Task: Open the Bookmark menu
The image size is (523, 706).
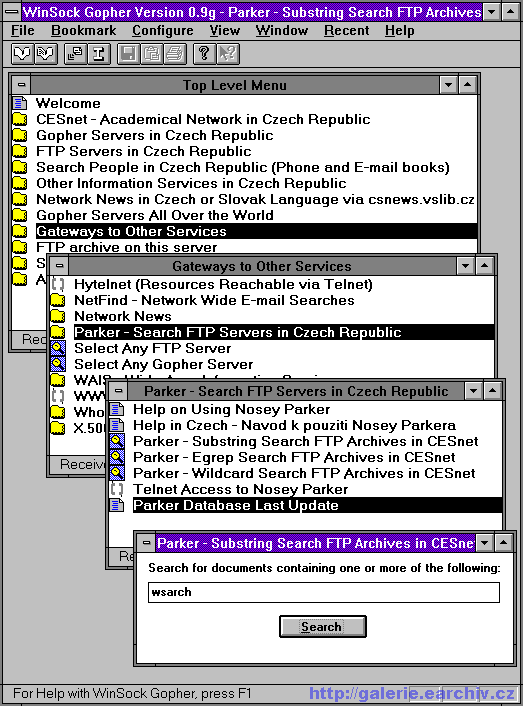Action: point(84,31)
